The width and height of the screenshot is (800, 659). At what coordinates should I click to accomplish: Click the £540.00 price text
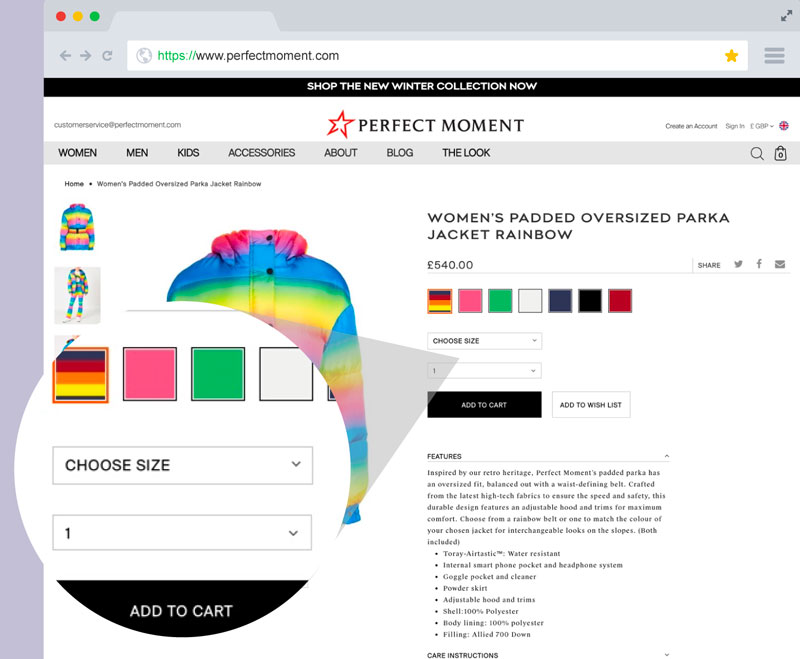[x=450, y=265]
